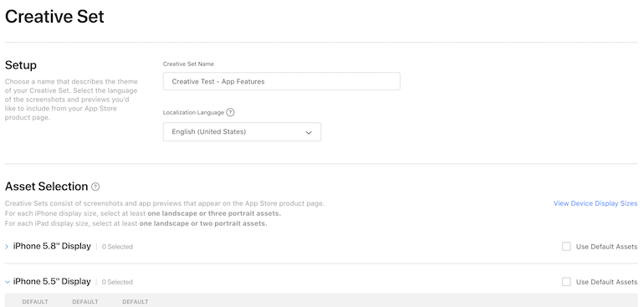
Task: Open the Localization Language dropdown
Action: [x=242, y=132]
